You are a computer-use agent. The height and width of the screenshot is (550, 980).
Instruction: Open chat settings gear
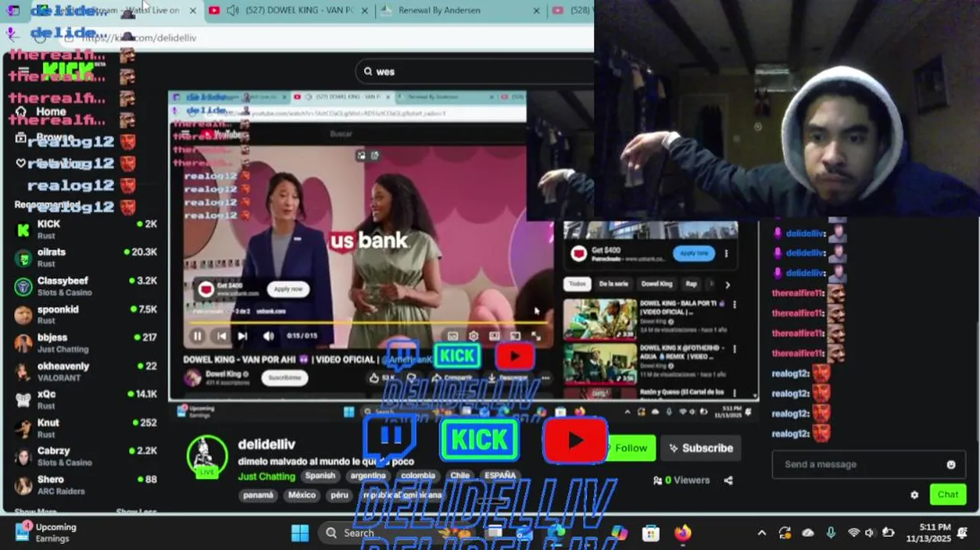pyautogui.click(x=914, y=495)
